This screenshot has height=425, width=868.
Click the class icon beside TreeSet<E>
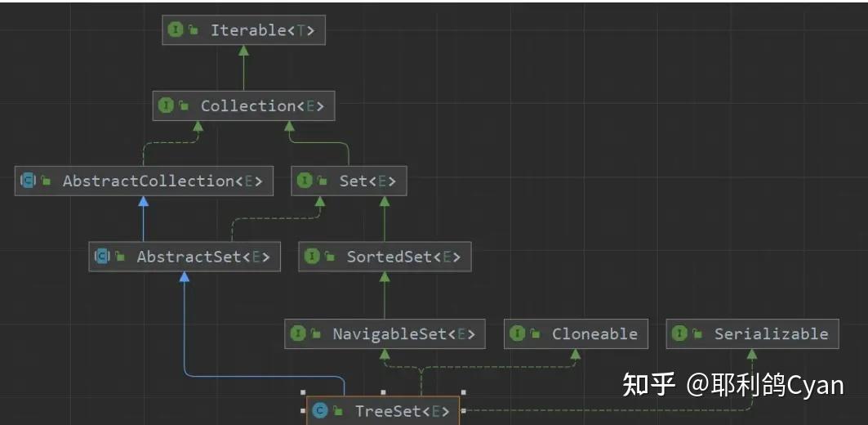click(x=320, y=410)
